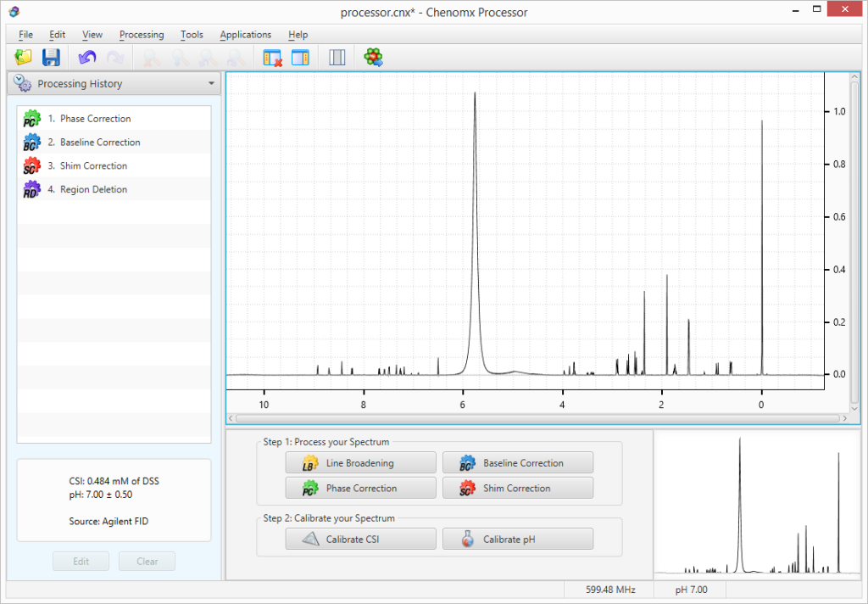Expand the Processing History panel dropdown
The width and height of the screenshot is (868, 604).
click(x=211, y=84)
